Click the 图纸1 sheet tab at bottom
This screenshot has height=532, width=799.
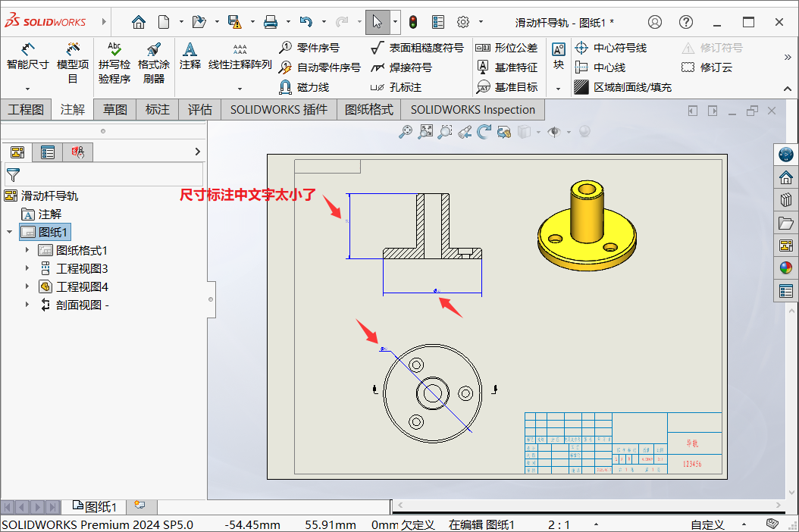[x=95, y=506]
